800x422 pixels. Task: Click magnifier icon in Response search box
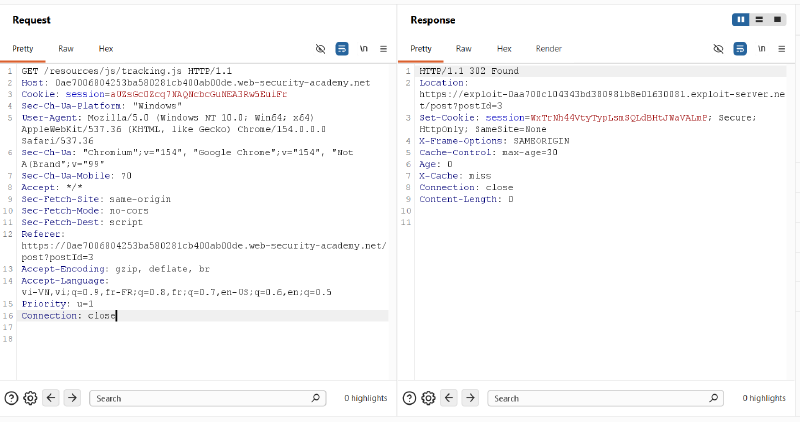tap(714, 398)
